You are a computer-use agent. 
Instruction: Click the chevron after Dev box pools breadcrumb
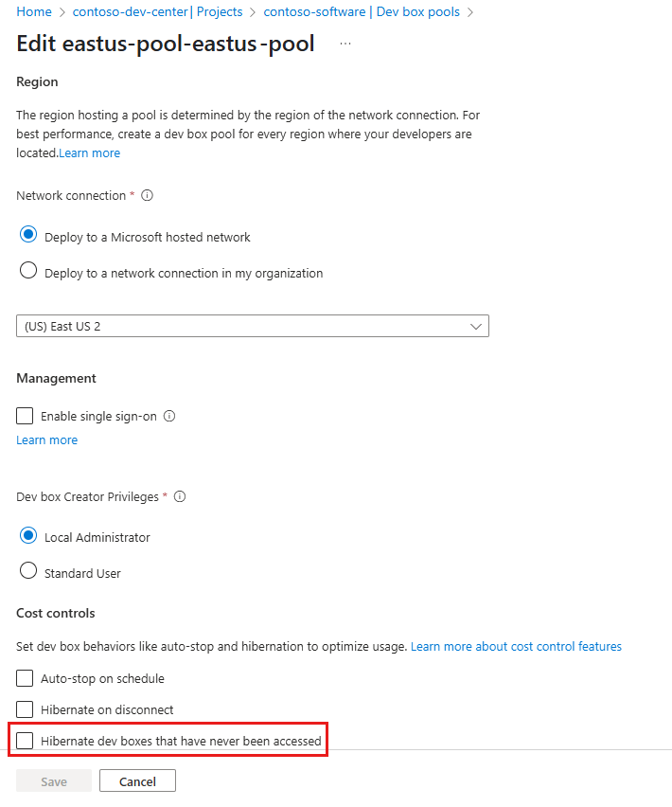point(470,11)
